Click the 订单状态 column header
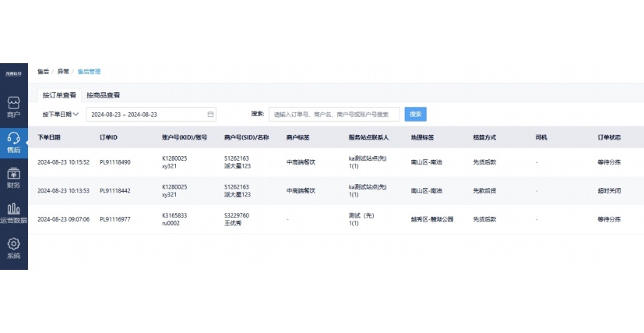The width and height of the screenshot is (644, 333). pos(609,137)
